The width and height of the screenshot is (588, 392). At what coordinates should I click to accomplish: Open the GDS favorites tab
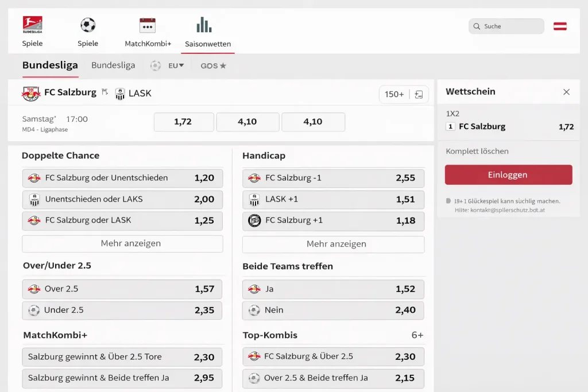click(x=213, y=66)
